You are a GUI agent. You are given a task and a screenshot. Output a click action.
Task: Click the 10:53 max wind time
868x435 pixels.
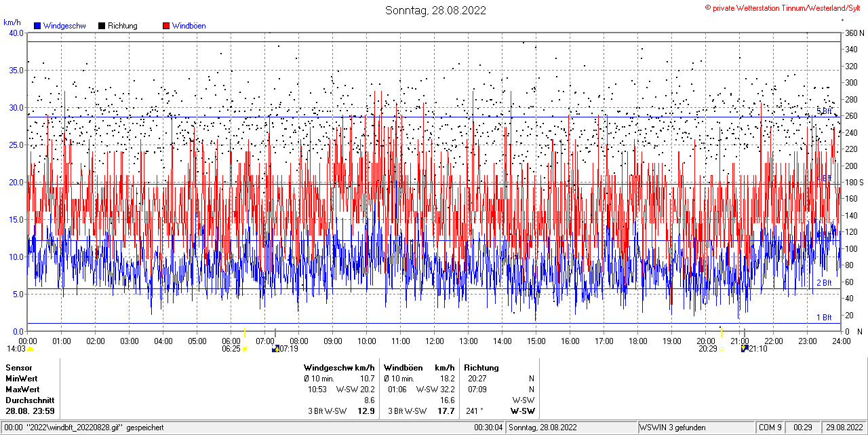click(x=318, y=390)
